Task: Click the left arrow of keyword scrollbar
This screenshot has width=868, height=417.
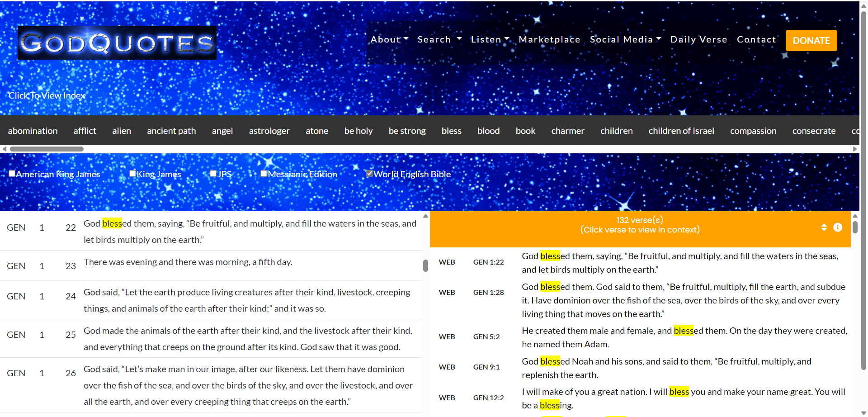Action: click(5, 149)
